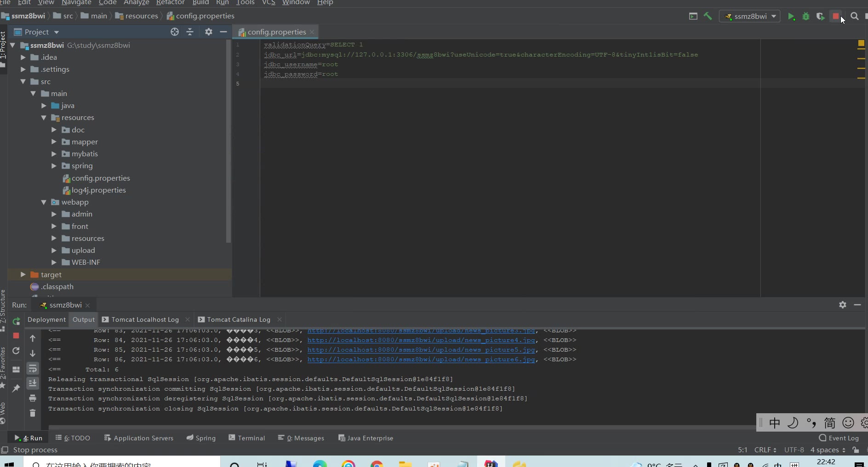Click the Project tree vertical scrollbar

click(228, 141)
